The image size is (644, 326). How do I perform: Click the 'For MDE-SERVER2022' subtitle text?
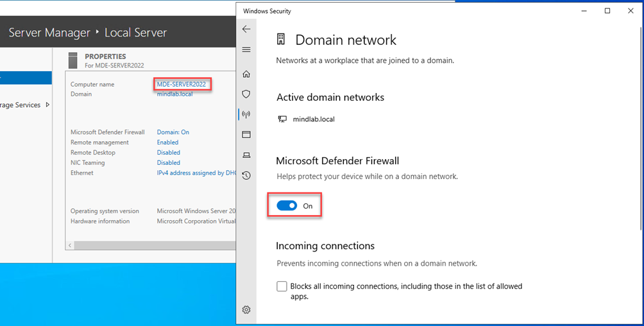(x=114, y=65)
